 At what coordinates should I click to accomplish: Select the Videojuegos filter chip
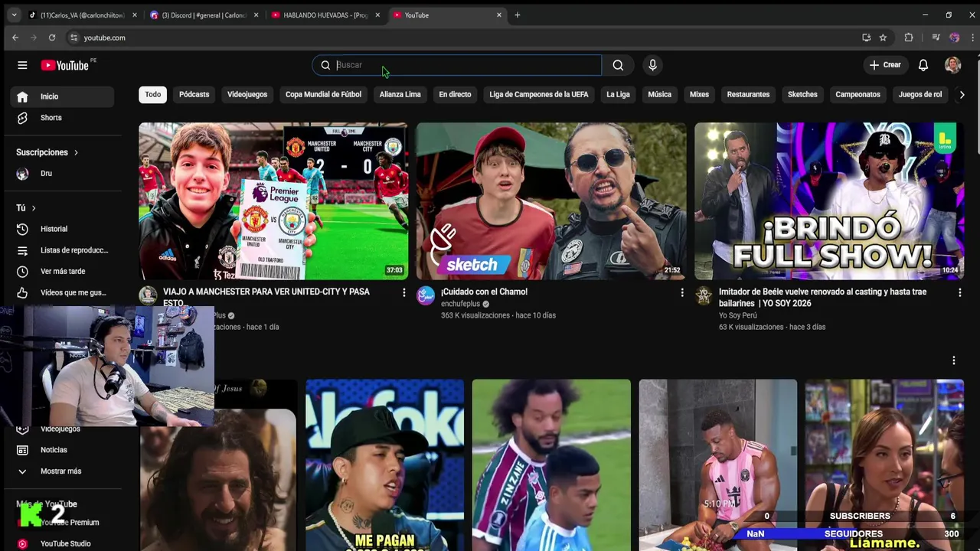tap(247, 95)
